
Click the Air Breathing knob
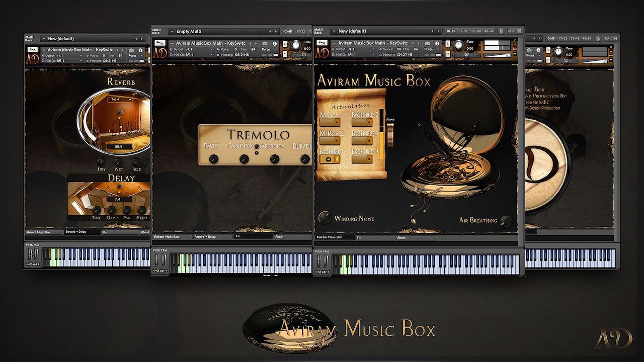click(x=506, y=220)
